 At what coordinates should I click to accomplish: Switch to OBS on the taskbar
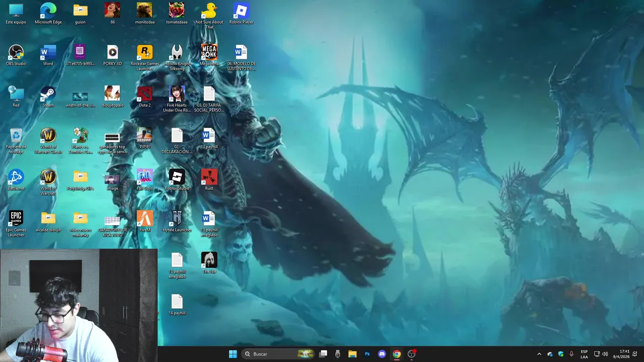coord(412,354)
